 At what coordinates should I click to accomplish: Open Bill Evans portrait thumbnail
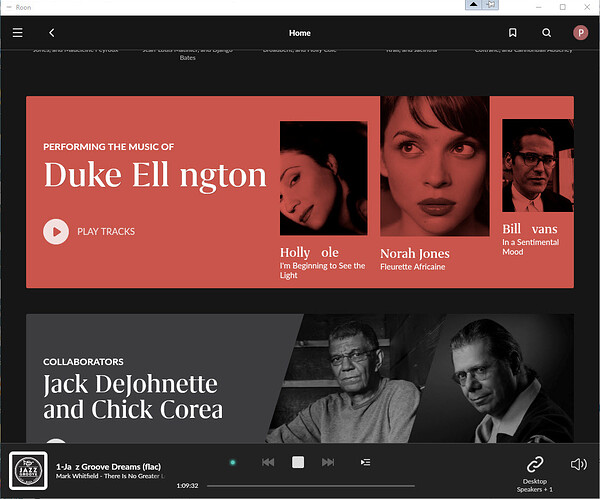tap(538, 165)
